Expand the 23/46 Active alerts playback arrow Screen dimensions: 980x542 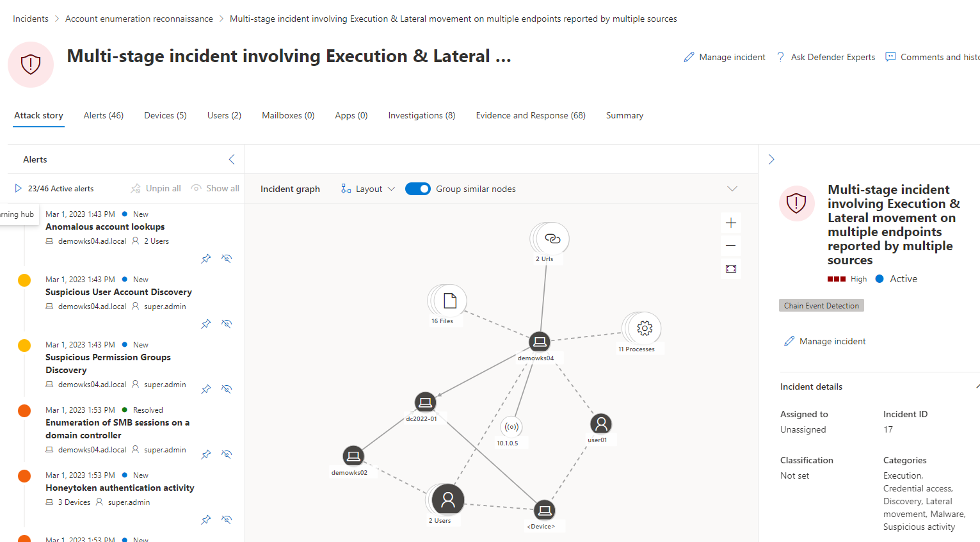(x=18, y=188)
